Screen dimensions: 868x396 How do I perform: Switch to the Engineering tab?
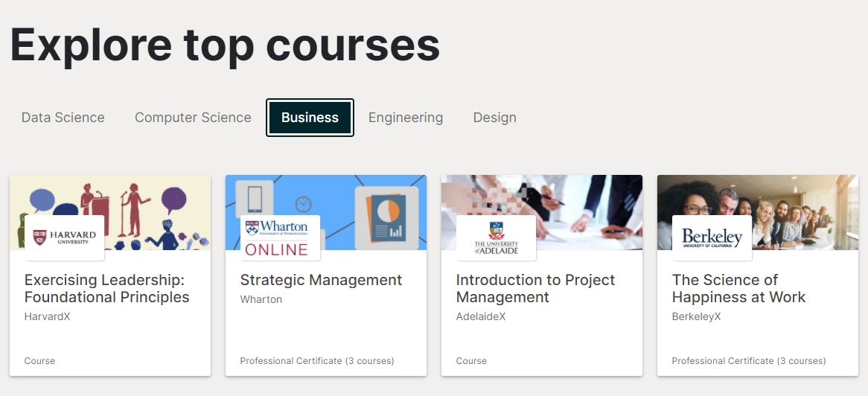pos(406,118)
